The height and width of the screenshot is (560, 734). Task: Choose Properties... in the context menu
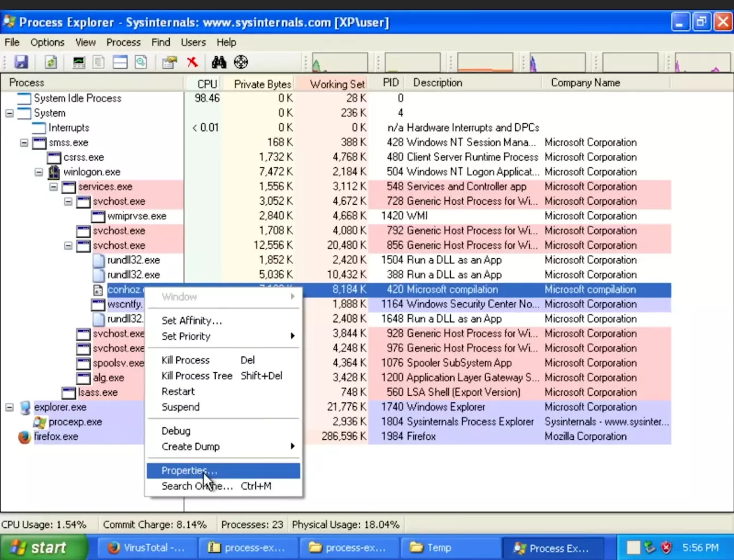[x=189, y=470]
